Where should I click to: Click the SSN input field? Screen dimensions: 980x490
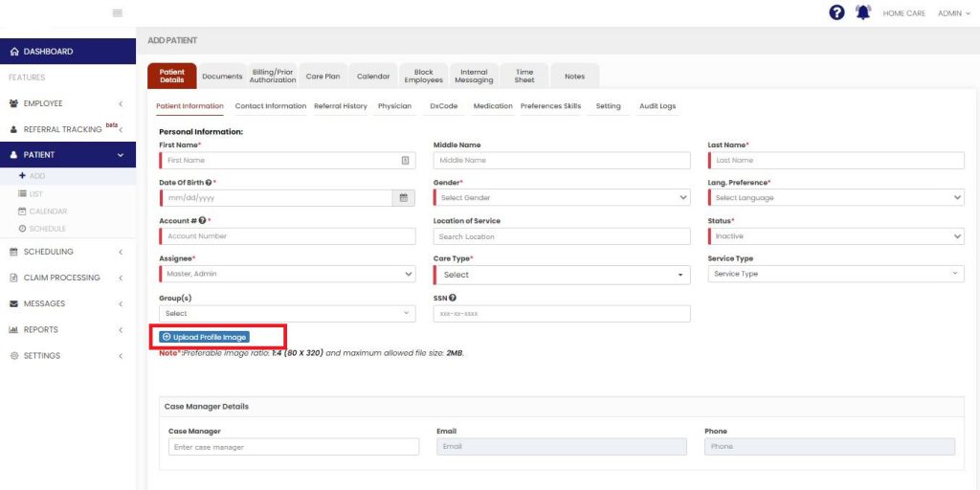562,314
